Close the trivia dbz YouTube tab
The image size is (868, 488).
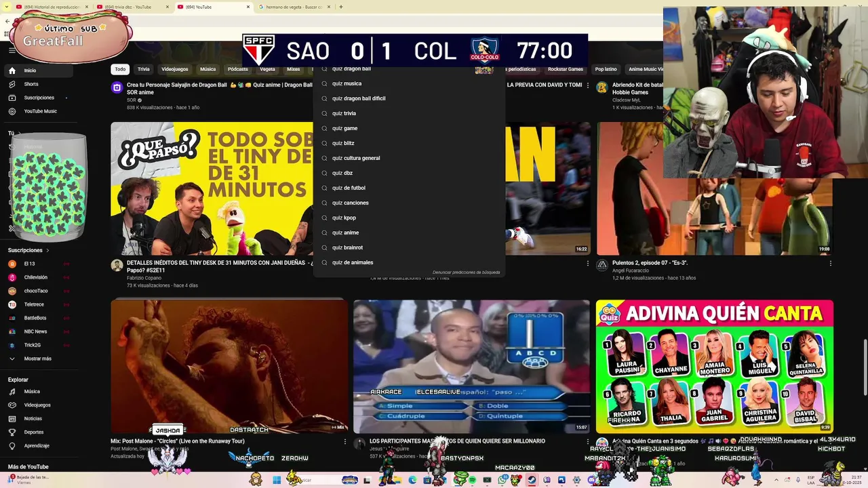tap(166, 7)
